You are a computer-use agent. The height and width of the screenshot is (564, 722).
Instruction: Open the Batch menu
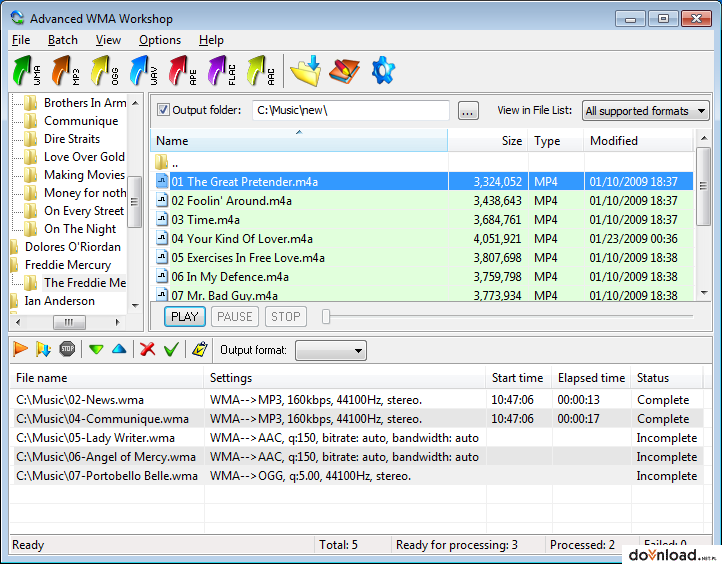click(x=63, y=40)
